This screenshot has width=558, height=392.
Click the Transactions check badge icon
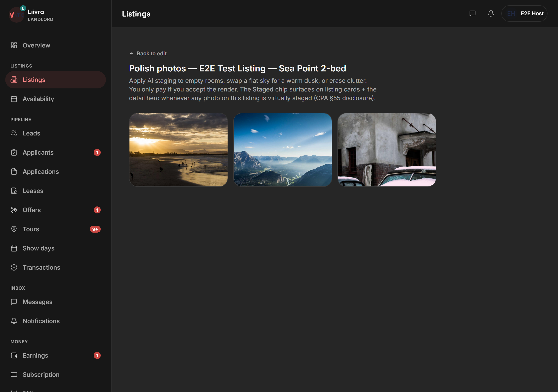coord(14,268)
